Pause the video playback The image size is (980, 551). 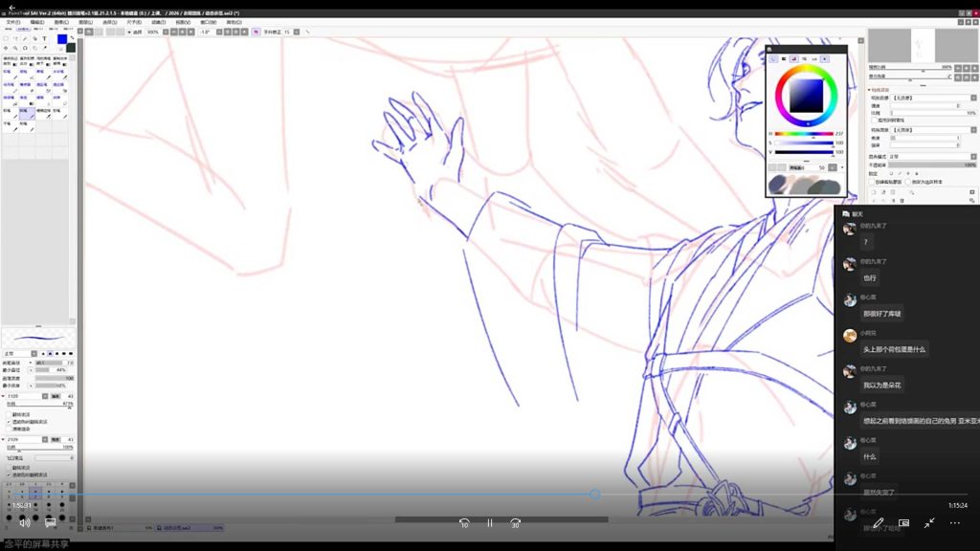(x=490, y=523)
